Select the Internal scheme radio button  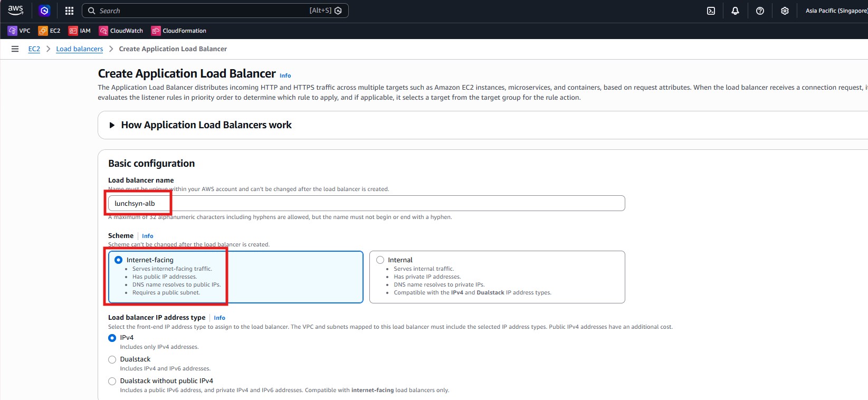[380, 260]
